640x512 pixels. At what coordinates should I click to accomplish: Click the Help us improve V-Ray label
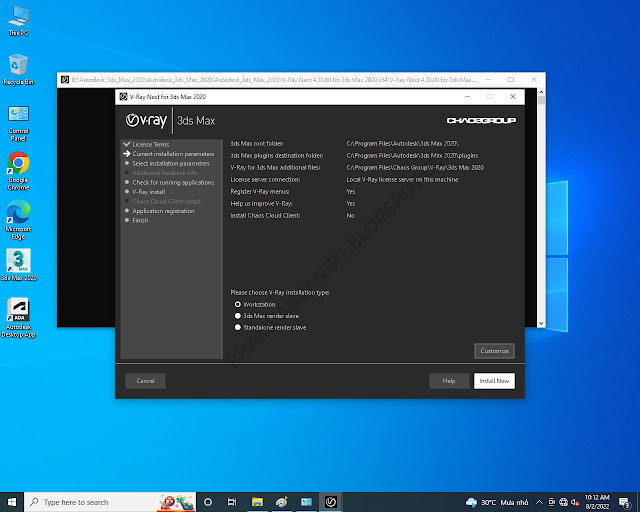point(261,203)
